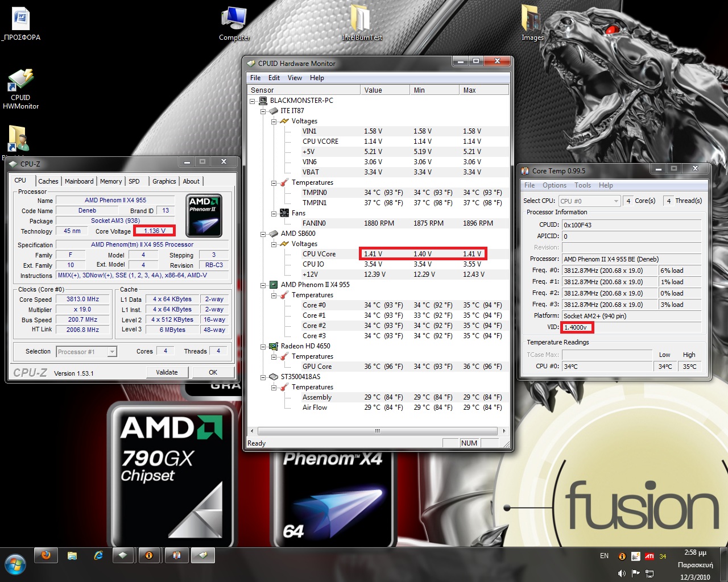Open the Images folder on the desktop
728x582 pixels.
point(532,23)
